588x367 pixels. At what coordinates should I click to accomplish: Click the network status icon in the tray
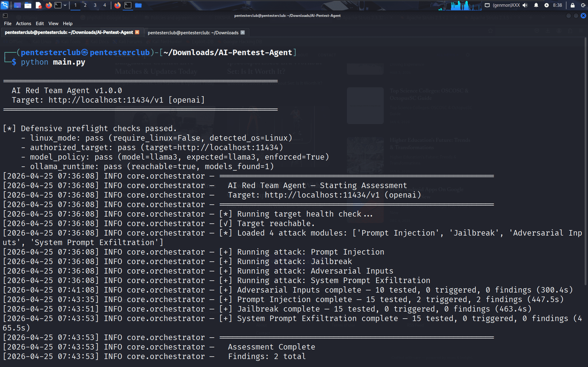point(487,5)
